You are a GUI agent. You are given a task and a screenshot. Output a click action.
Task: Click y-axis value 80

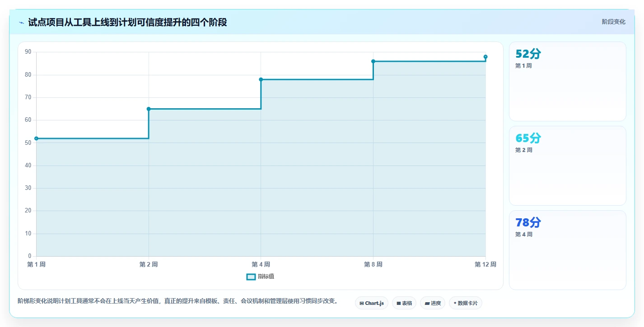[x=28, y=75]
